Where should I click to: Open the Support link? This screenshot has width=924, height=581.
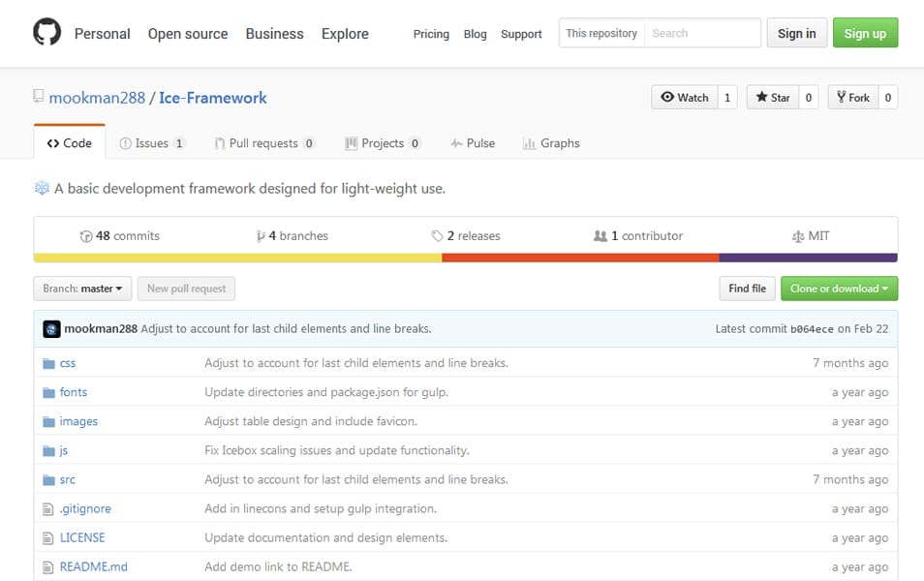click(521, 34)
